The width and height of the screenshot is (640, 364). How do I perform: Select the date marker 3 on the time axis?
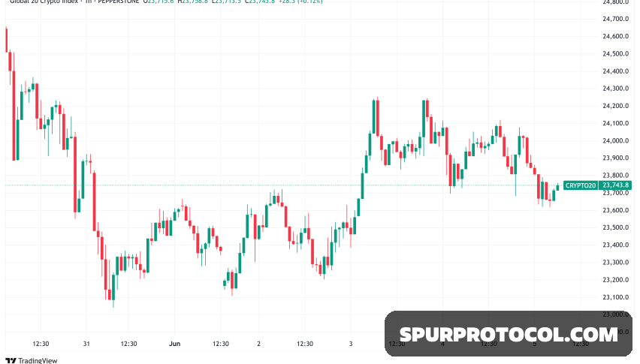pyautogui.click(x=351, y=344)
